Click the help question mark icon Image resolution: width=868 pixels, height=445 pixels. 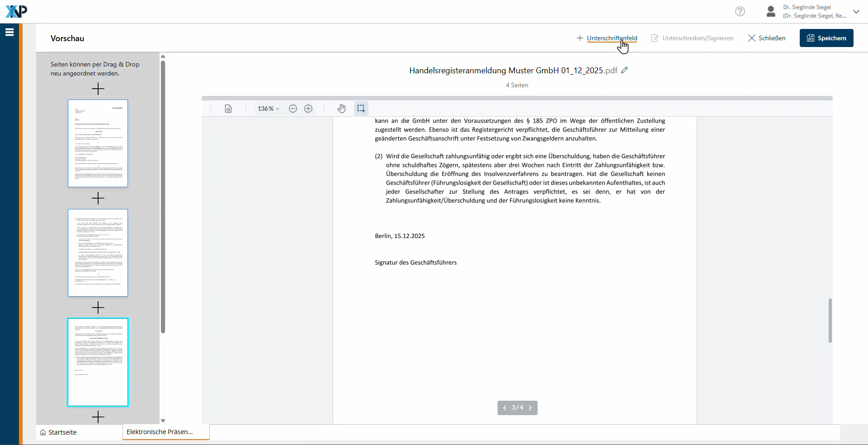(x=740, y=11)
